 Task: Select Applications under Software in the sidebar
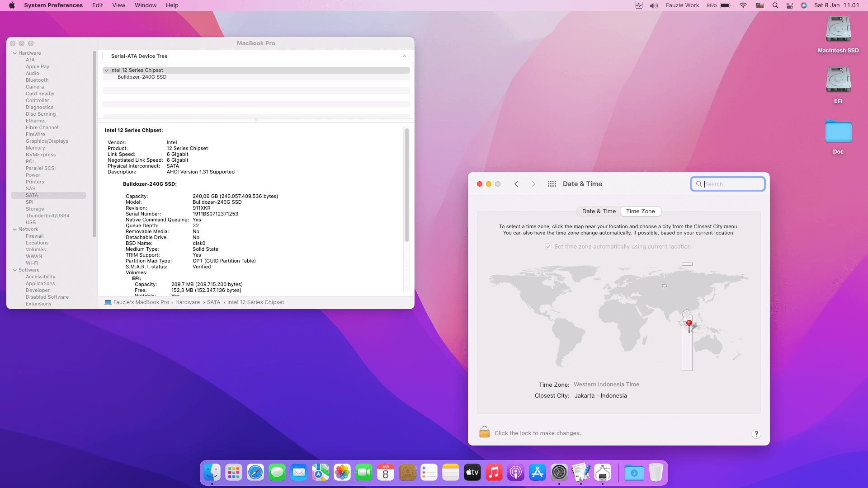(40, 284)
